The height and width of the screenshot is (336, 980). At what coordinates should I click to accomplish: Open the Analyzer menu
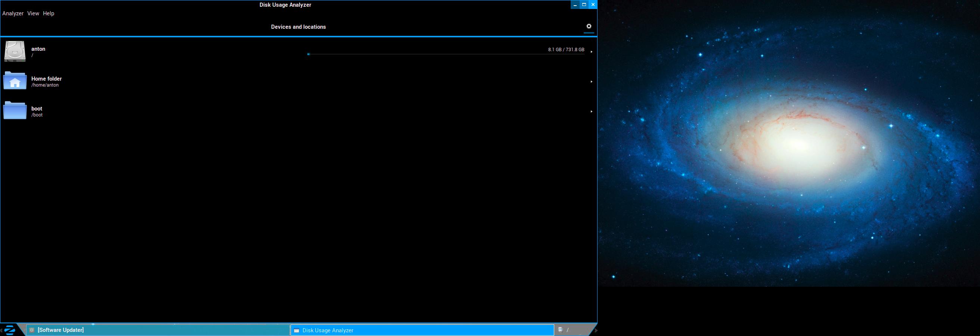[13, 13]
